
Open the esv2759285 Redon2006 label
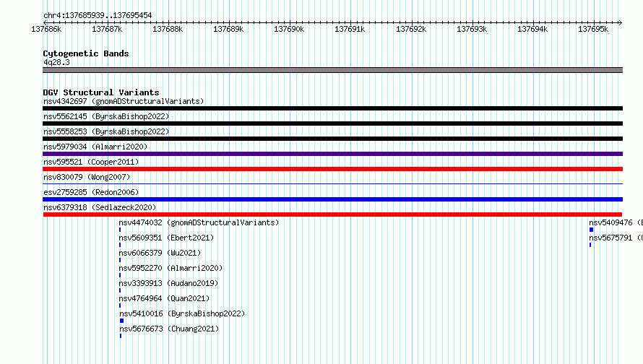click(91, 192)
